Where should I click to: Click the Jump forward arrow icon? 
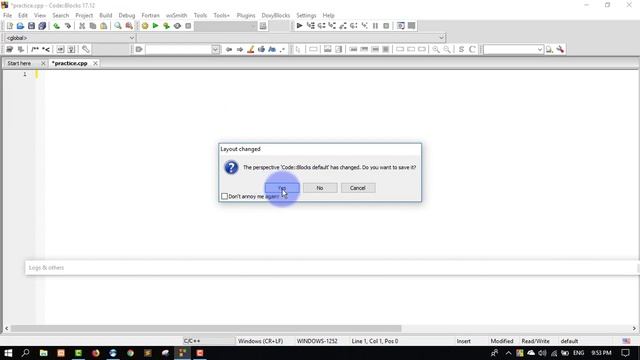click(x=240, y=49)
